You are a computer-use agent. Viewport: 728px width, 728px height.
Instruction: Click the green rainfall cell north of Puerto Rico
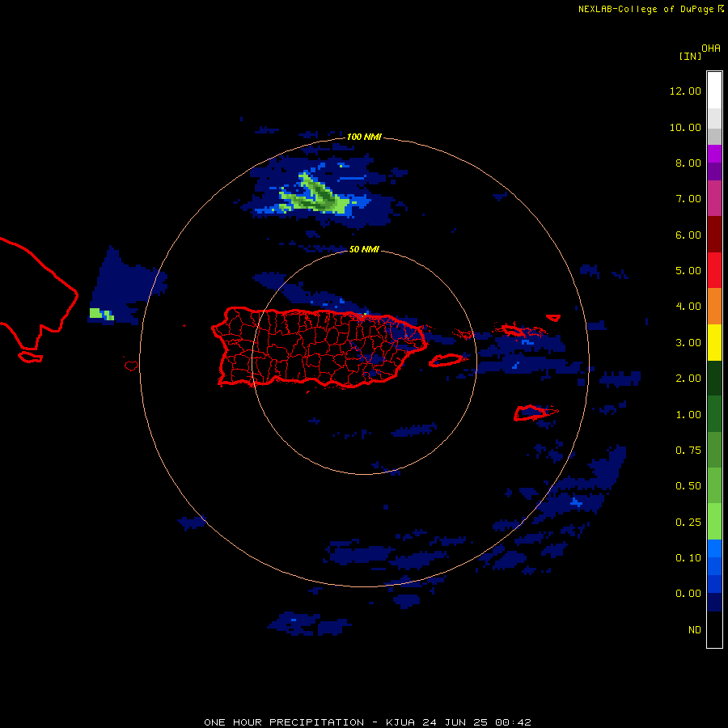coord(317,197)
